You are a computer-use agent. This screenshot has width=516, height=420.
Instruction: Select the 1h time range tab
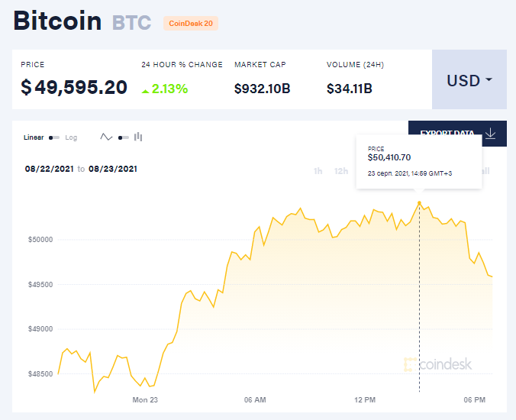[x=318, y=170]
